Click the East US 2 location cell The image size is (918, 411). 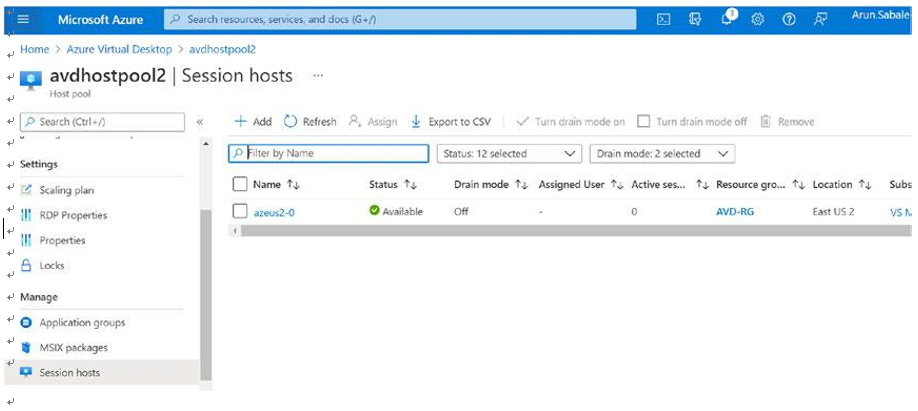click(833, 212)
